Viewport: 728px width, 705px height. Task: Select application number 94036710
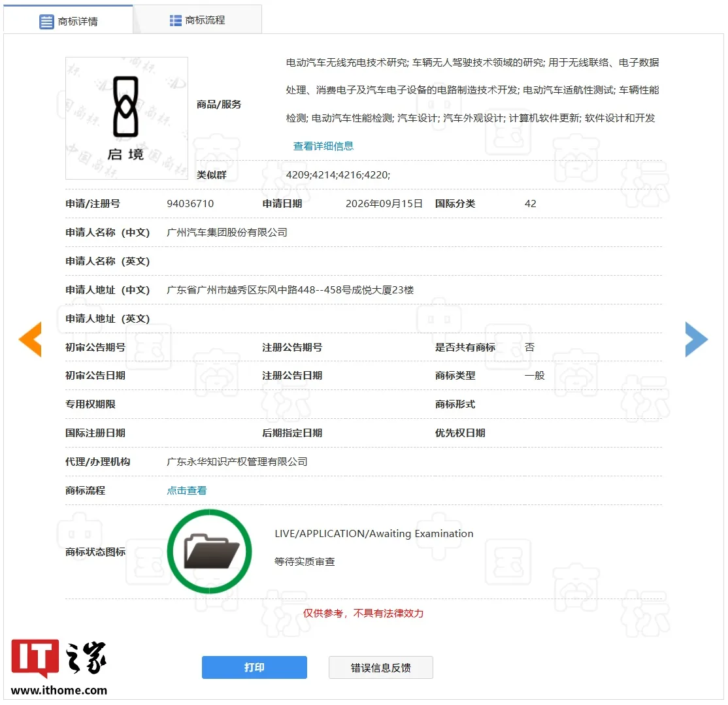coord(190,204)
